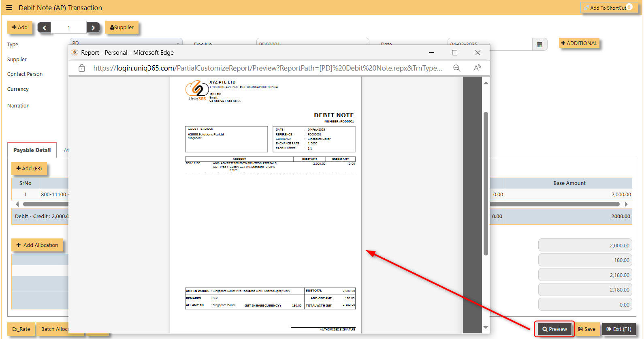
Task: Click the Preview button
Action: 554,329
